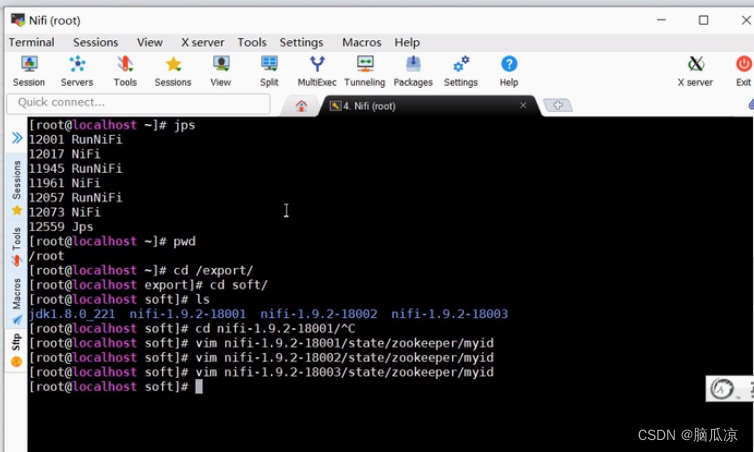Close the Nifi (root) tab
Viewport: 754px width, 452px height.
523,105
